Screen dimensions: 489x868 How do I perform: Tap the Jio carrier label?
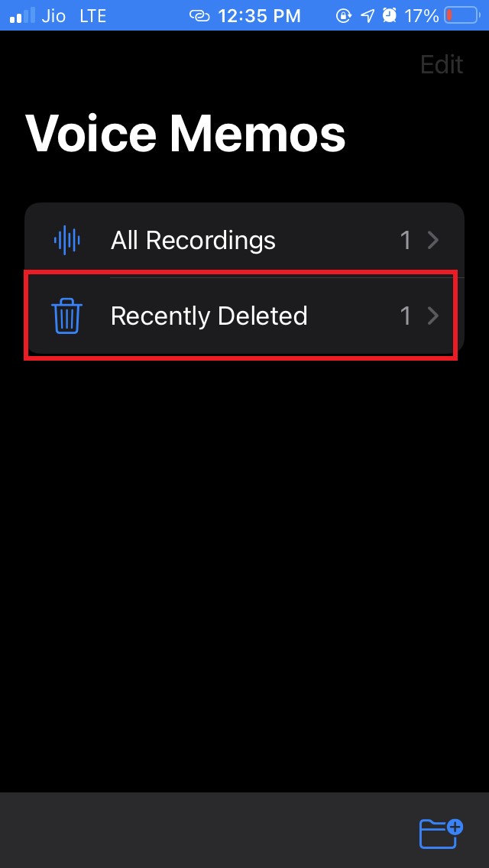point(53,15)
